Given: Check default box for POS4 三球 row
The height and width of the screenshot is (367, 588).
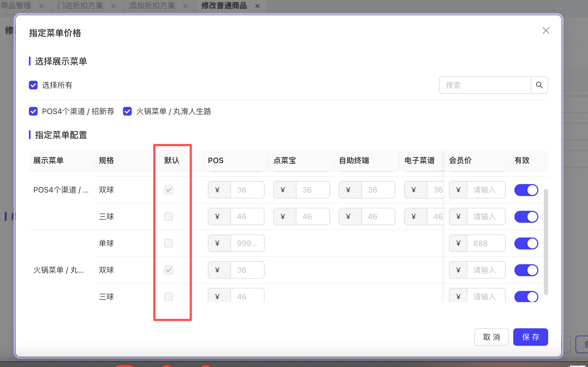Looking at the screenshot, I should [x=169, y=216].
